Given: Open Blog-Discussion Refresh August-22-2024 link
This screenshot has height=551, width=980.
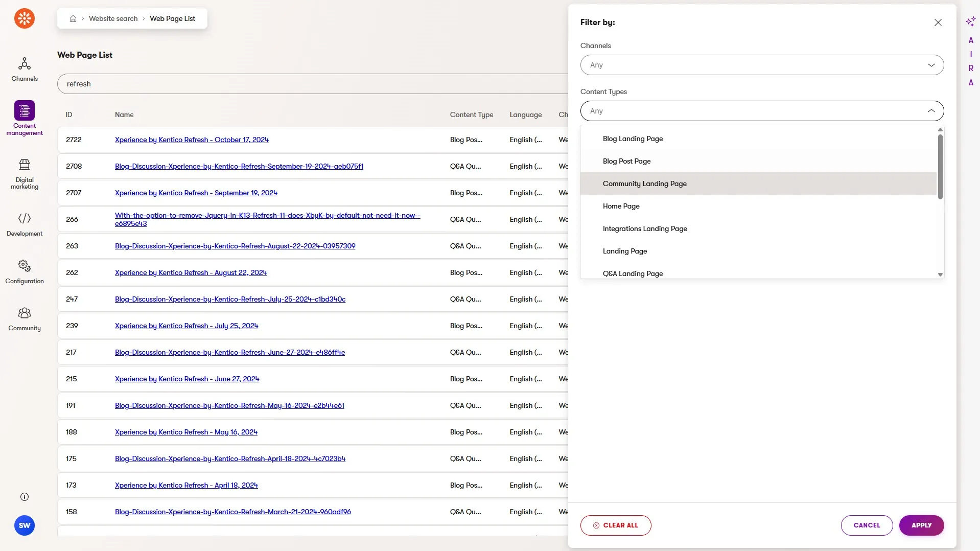Looking at the screenshot, I should [x=235, y=246].
